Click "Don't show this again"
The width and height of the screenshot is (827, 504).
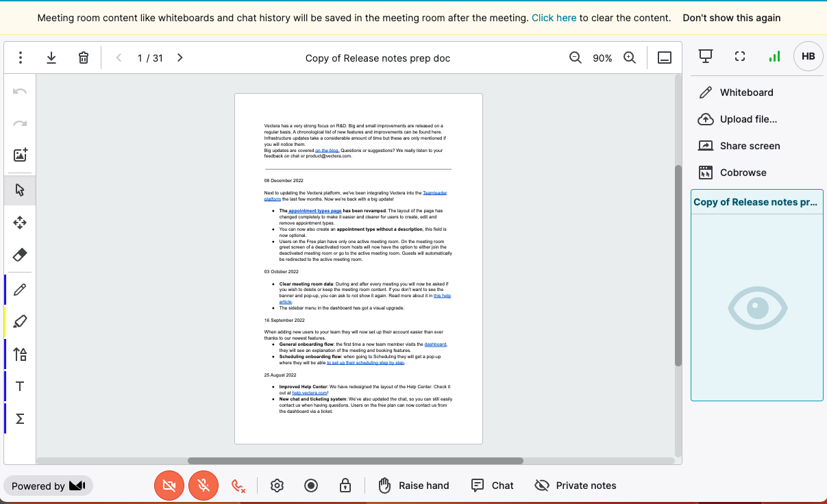point(731,18)
